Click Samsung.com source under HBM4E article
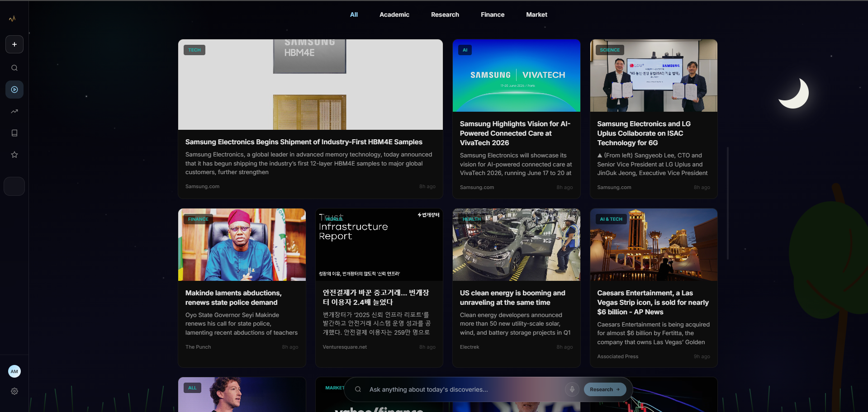Screen dimensions: 868x412 click(x=202, y=186)
